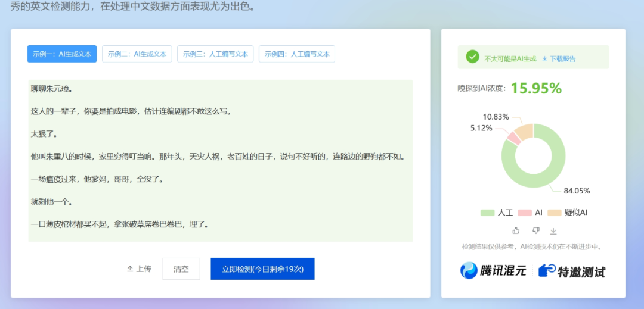Image resolution: width=644 pixels, height=309 pixels.
Task: Toggle the pink AI legend entry
Action: click(530, 213)
